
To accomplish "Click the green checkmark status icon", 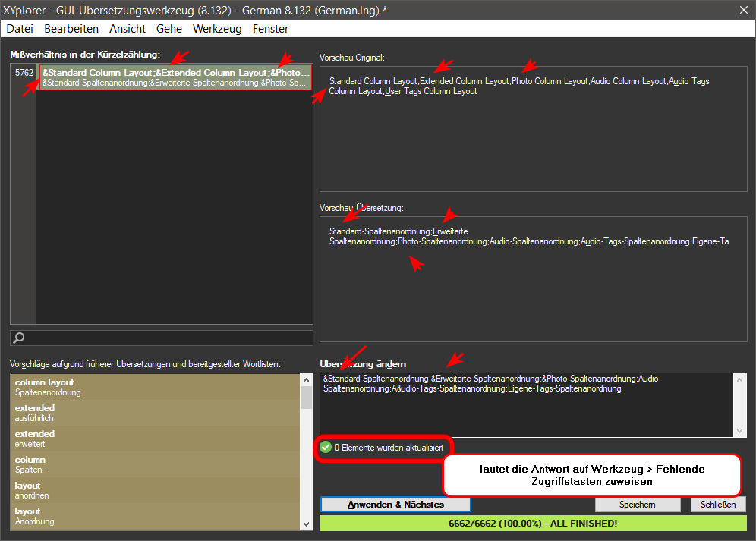I will coord(326,448).
